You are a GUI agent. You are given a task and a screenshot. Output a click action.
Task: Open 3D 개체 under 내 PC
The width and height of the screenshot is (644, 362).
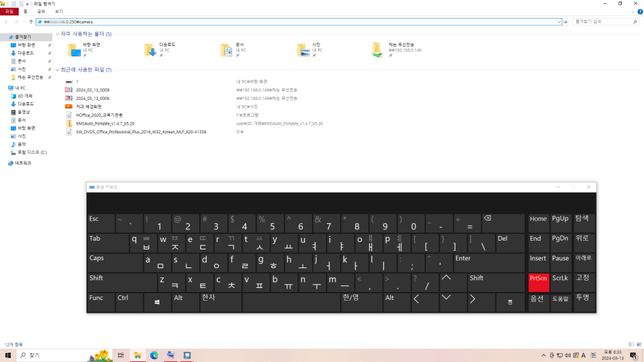coord(25,96)
